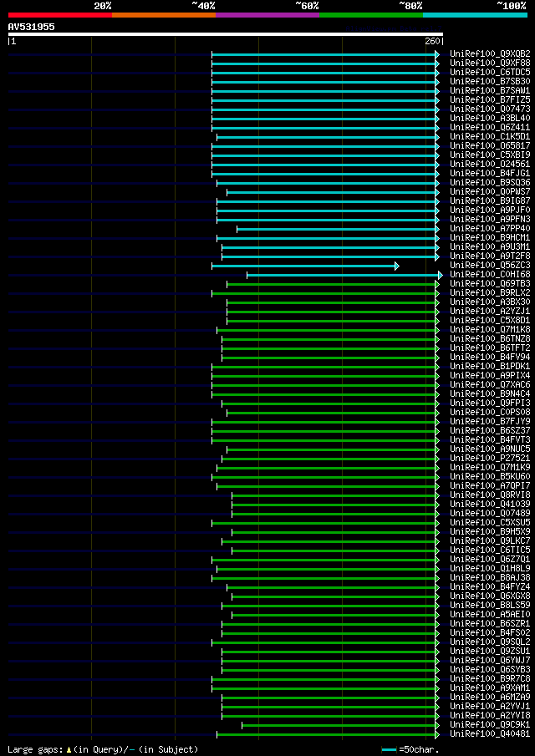535x756 pixels.
Task: Select label UniRef100_Q56ZC3
Action: point(490,265)
